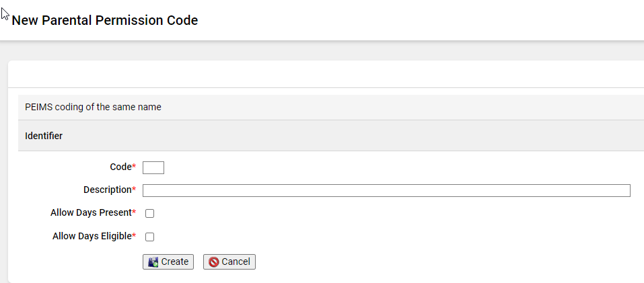Click the save icon on the Create button
Viewport: 644px width, 283px height.
click(x=153, y=262)
